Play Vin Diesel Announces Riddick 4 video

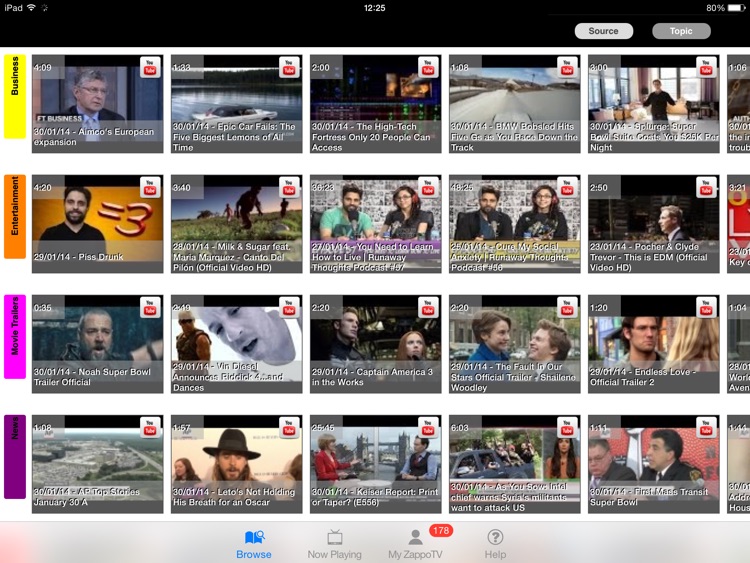(x=237, y=344)
